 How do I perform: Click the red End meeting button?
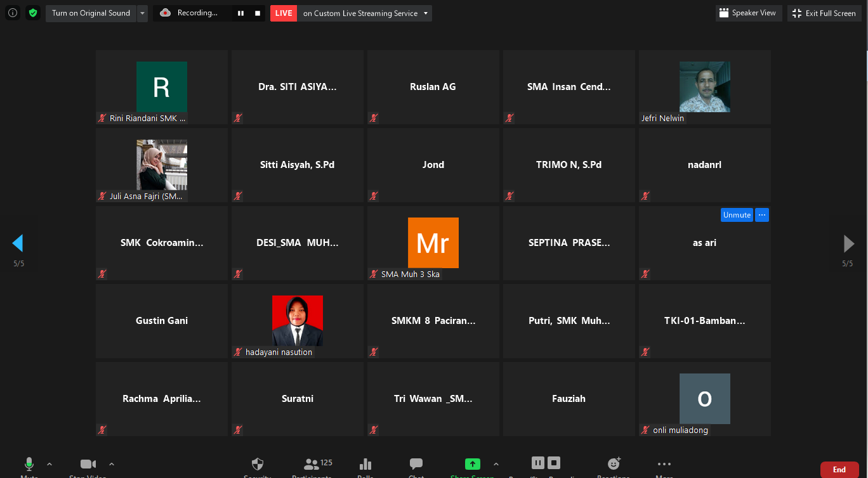point(839,470)
